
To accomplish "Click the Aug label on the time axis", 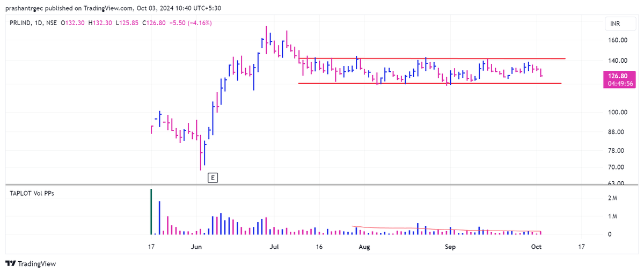I will click(364, 247).
